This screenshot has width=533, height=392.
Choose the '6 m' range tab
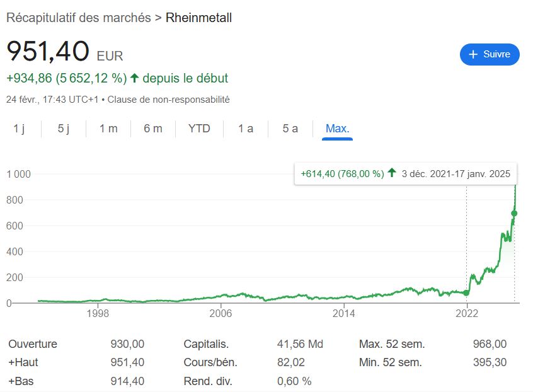click(x=152, y=129)
